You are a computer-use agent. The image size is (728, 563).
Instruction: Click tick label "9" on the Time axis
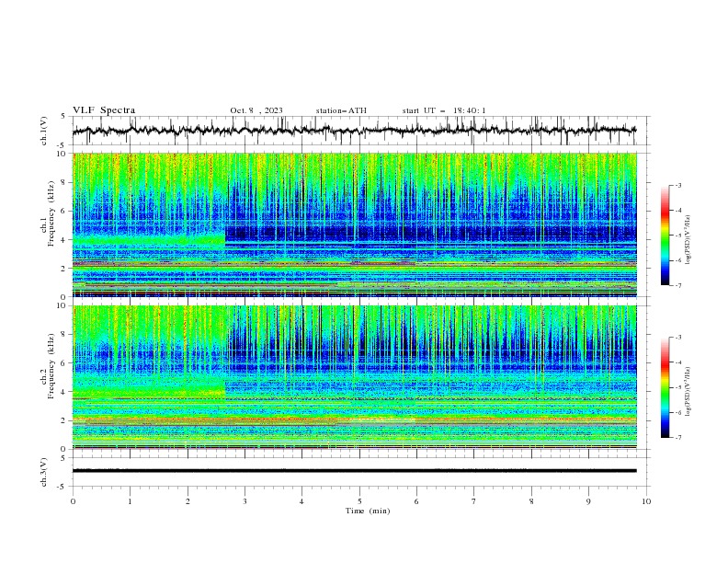588,501
